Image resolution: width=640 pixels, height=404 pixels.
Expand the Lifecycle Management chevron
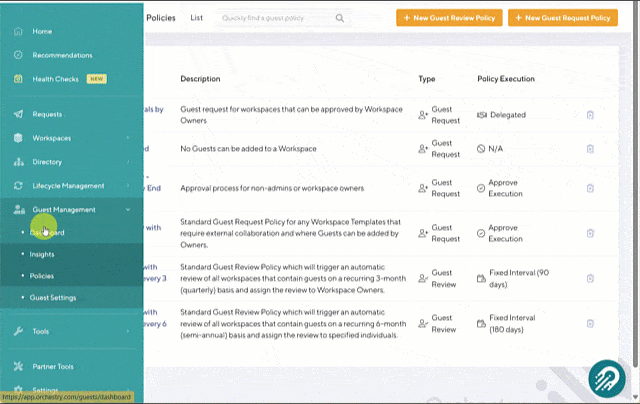tap(128, 186)
